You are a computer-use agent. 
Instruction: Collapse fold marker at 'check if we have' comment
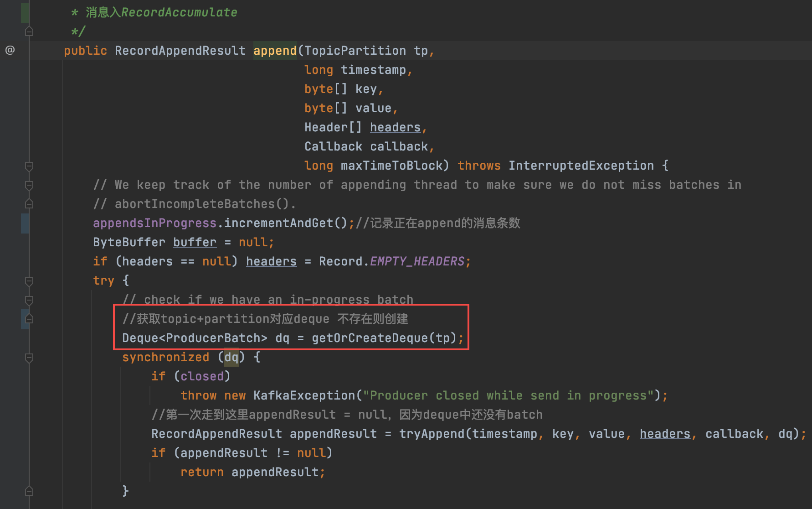coord(29,300)
